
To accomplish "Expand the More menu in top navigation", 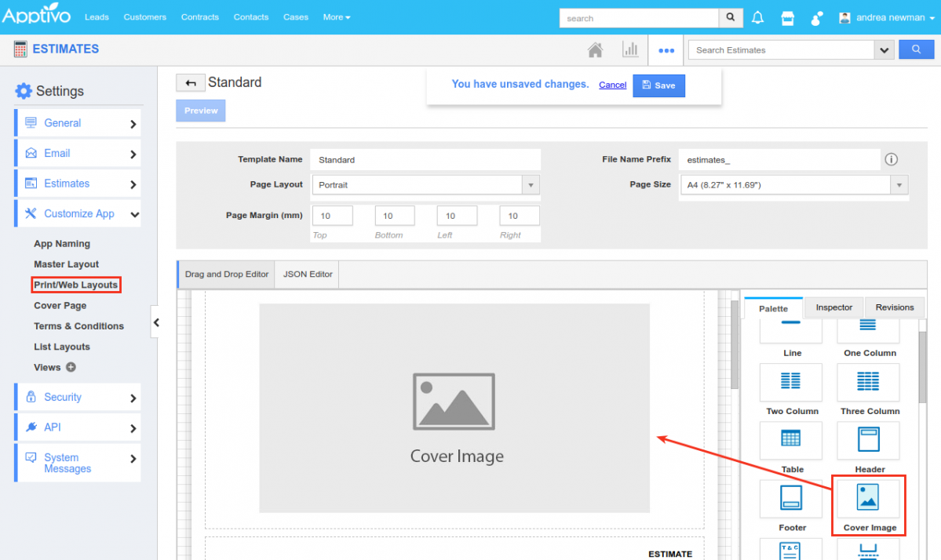I will point(337,17).
